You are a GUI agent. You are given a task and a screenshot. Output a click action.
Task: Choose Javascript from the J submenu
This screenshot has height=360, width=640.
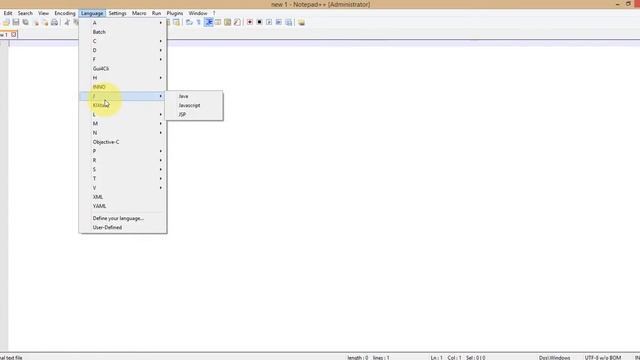194,105
